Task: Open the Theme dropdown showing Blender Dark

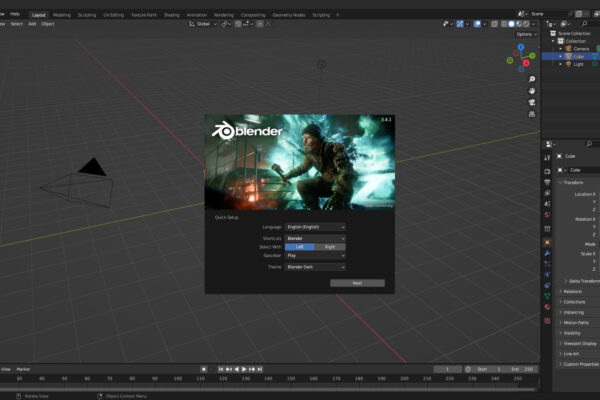Action: click(315, 267)
